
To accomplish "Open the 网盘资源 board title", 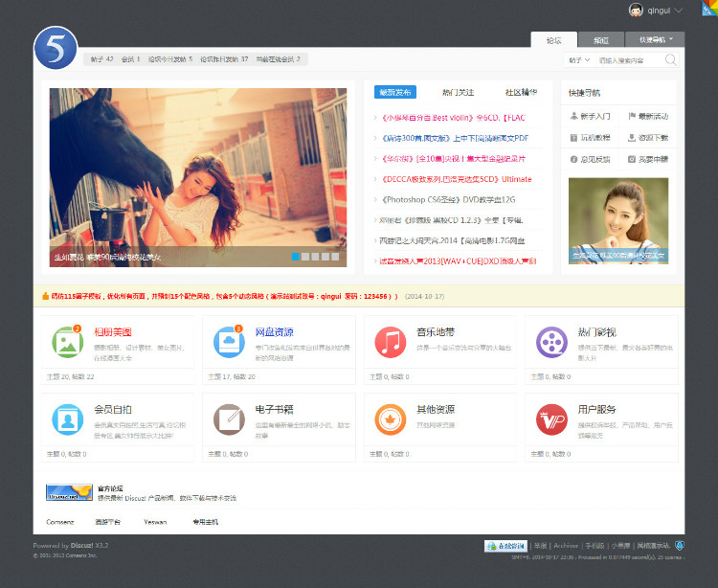I will pos(275,332).
